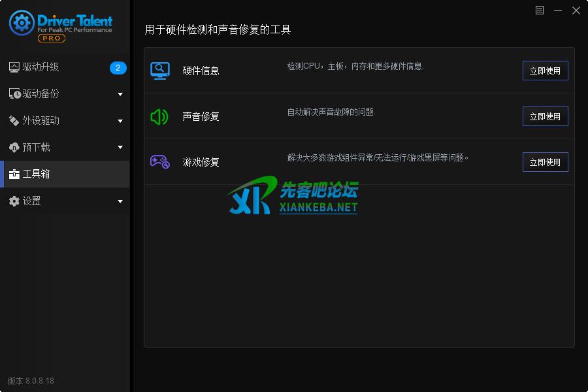Click the 设置 gear icon in sidebar
588x392 pixels.
(14, 201)
